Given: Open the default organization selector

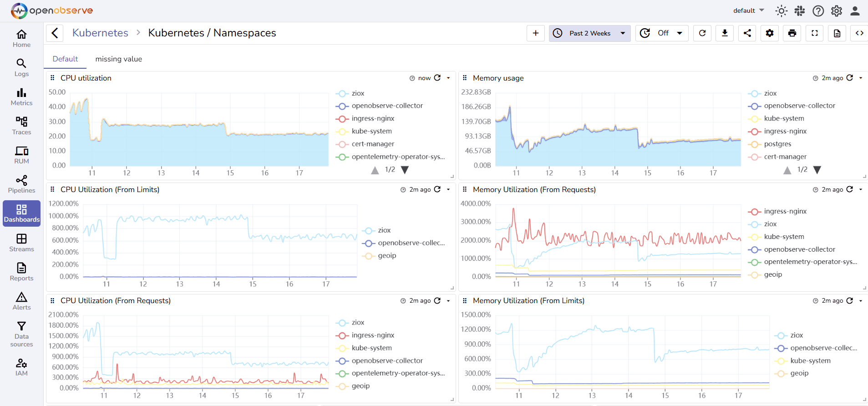Looking at the screenshot, I should (x=748, y=10).
